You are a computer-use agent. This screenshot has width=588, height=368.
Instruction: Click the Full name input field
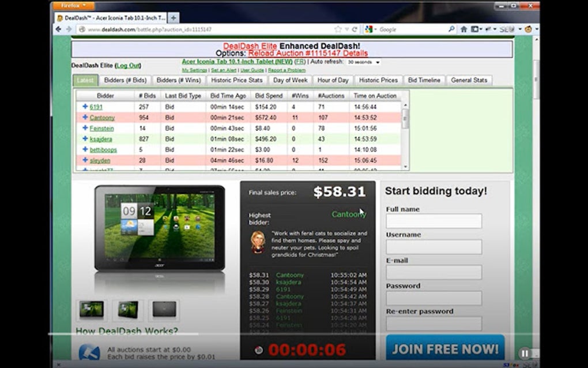point(434,221)
